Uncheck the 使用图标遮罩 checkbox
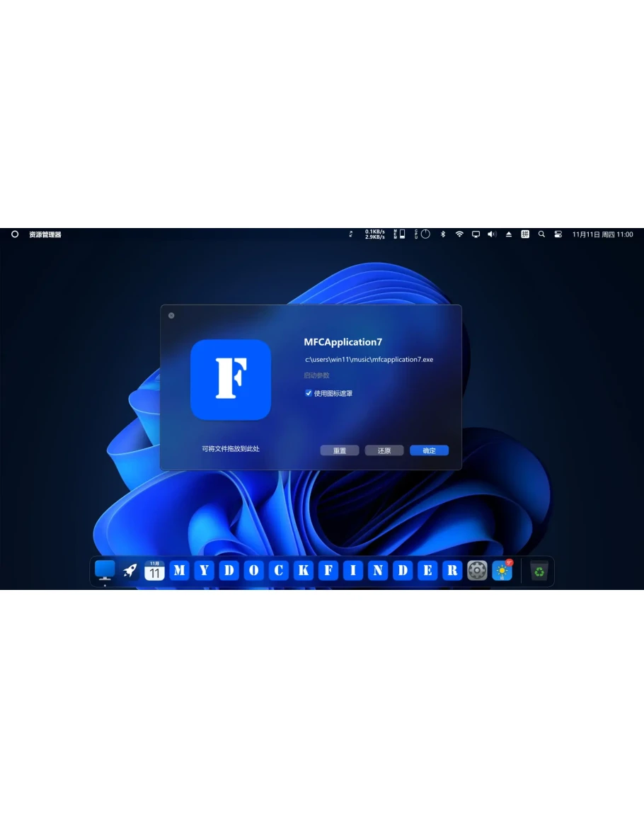 [x=309, y=393]
